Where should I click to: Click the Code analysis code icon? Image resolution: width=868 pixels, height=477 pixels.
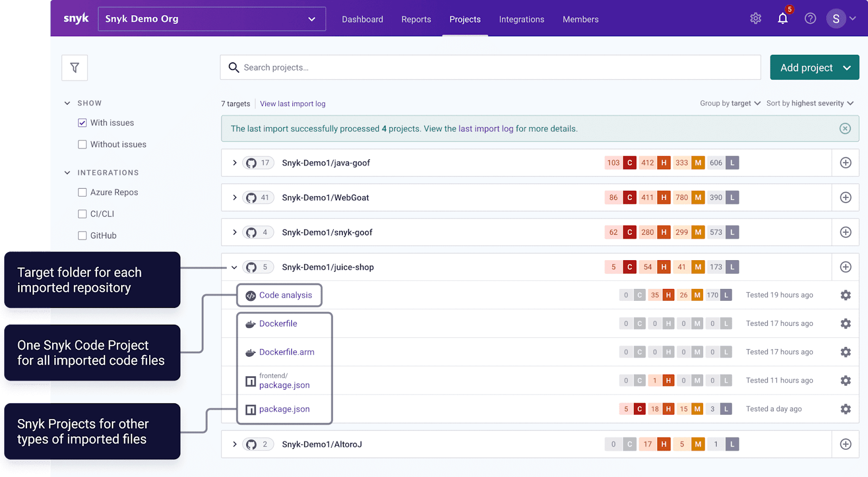click(251, 295)
